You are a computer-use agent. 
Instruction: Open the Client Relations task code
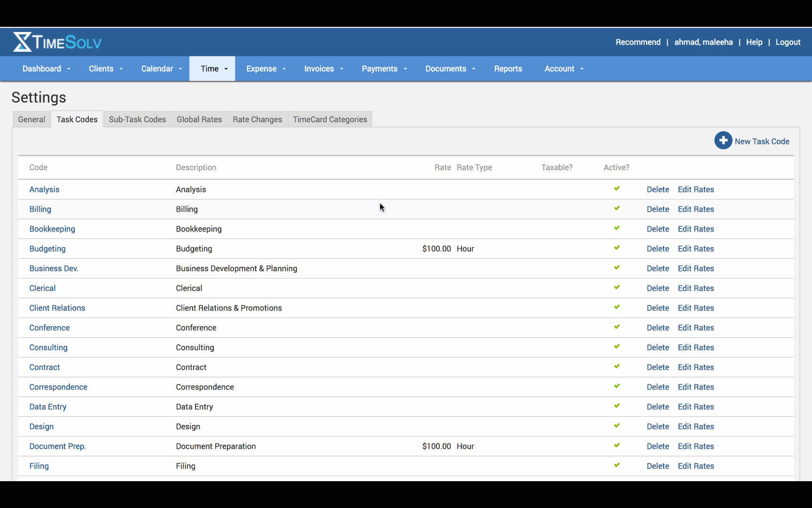[x=57, y=308]
